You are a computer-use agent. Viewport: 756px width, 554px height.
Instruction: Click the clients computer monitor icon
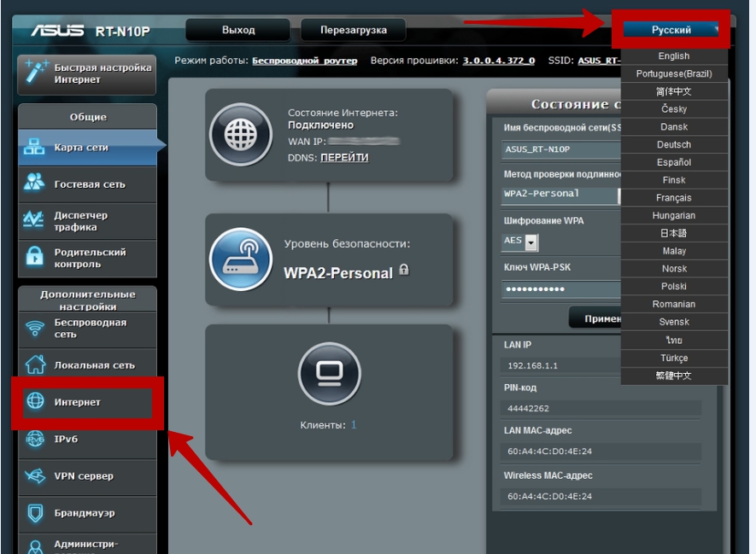(329, 373)
